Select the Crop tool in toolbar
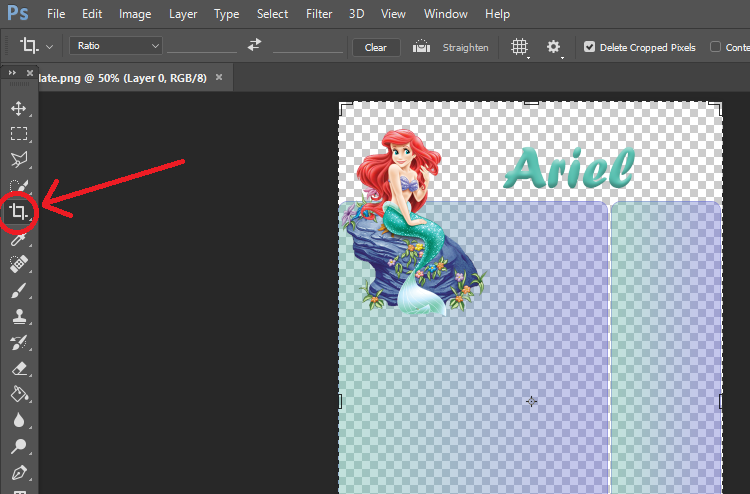Viewport: 750px width, 494px height. pos(19,211)
